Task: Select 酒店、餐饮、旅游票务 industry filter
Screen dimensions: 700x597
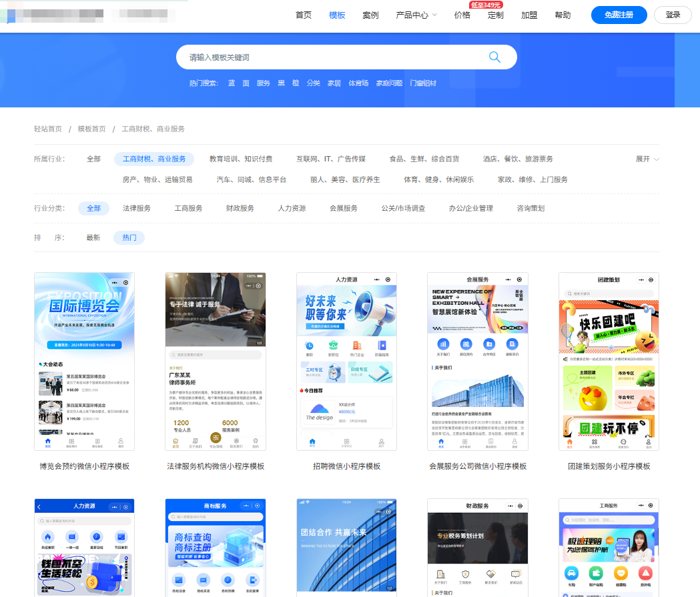Action: (x=518, y=159)
